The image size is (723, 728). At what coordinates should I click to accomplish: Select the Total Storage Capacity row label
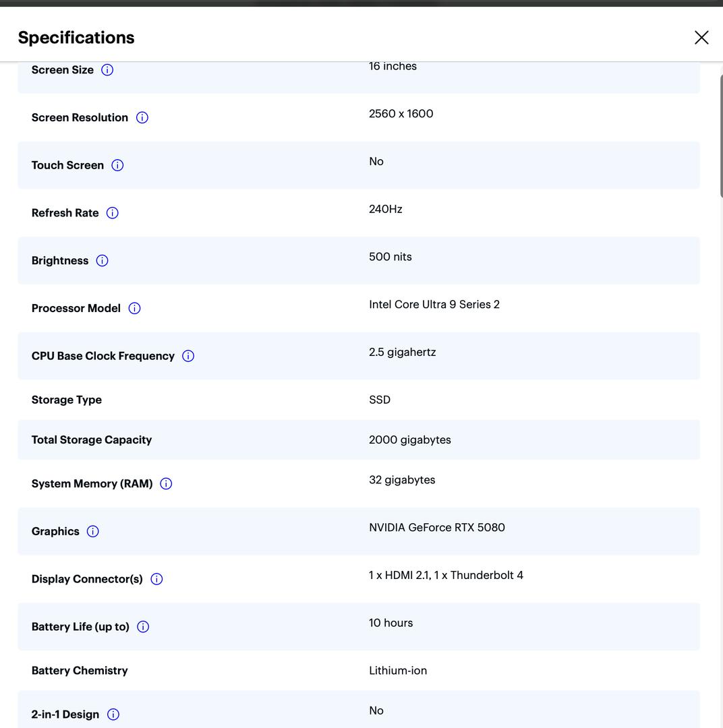tap(92, 439)
